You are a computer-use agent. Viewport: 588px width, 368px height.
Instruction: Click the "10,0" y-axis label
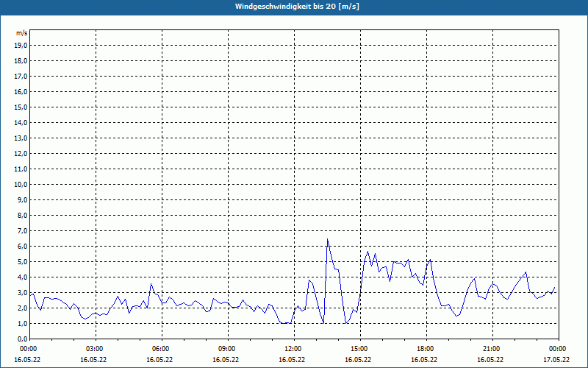(21, 185)
